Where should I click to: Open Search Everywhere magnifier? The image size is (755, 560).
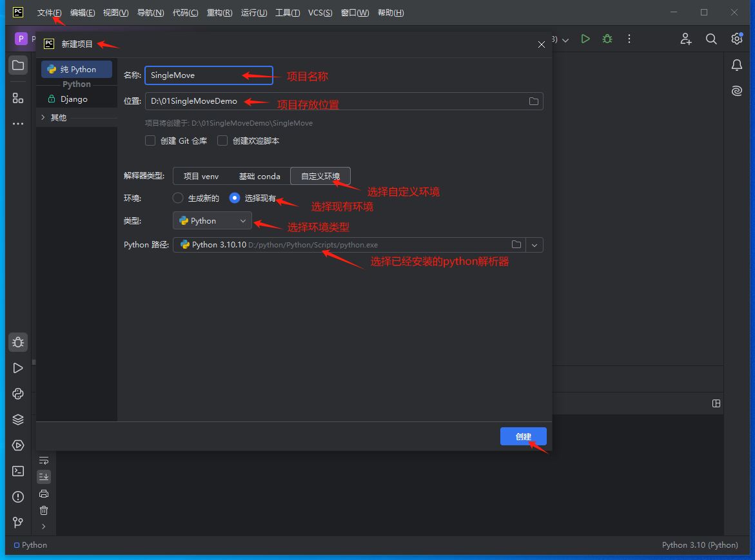click(x=711, y=39)
